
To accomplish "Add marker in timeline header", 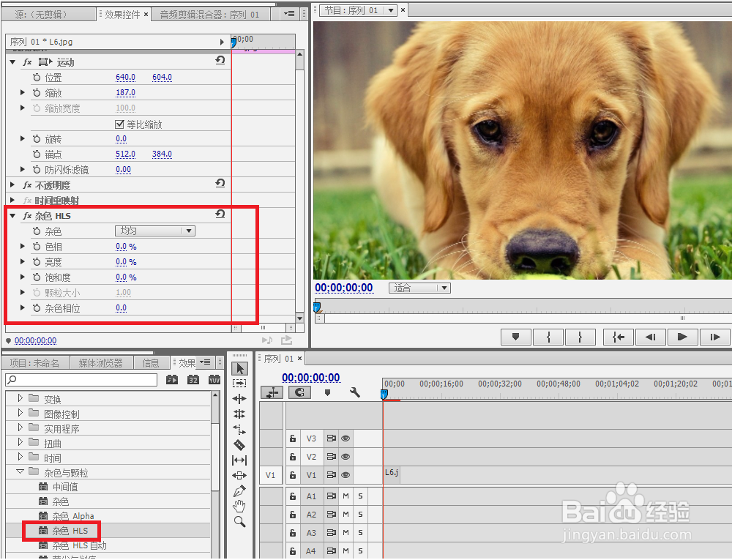I will pyautogui.click(x=328, y=393).
